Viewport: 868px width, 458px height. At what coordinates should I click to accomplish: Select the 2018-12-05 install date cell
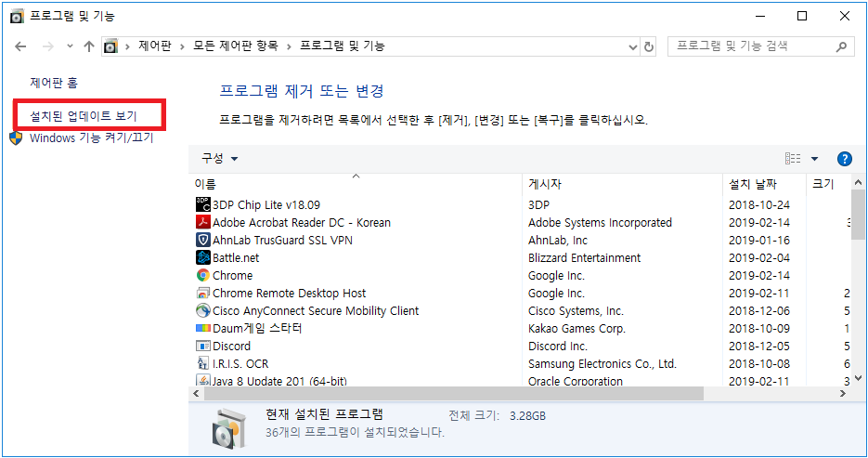pos(759,347)
